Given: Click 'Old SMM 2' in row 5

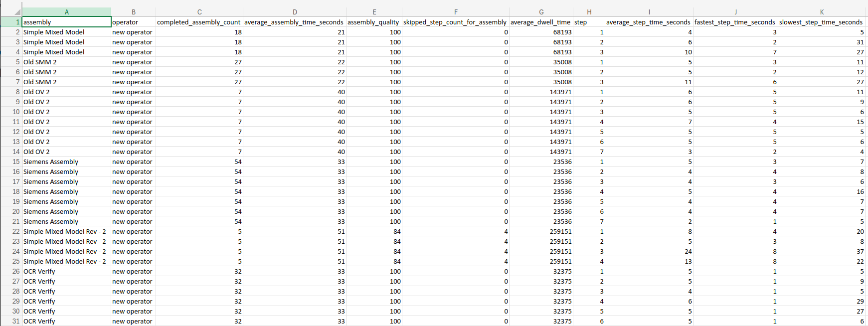Looking at the screenshot, I should [40, 62].
